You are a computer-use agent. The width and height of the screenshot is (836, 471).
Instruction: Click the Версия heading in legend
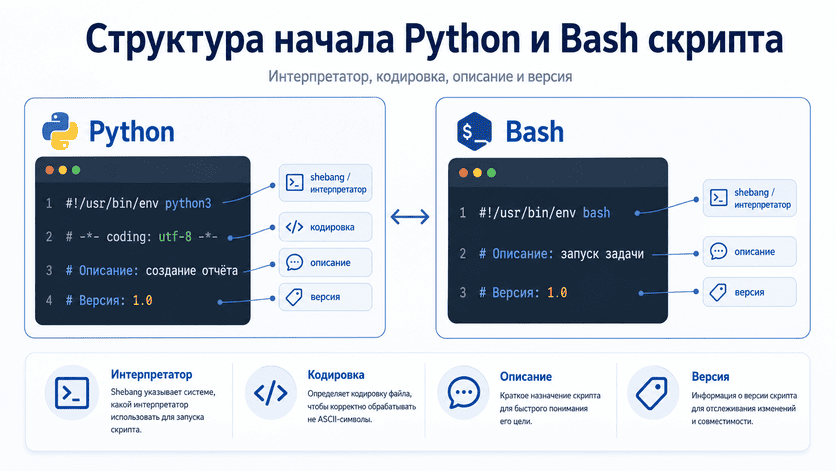(x=710, y=377)
